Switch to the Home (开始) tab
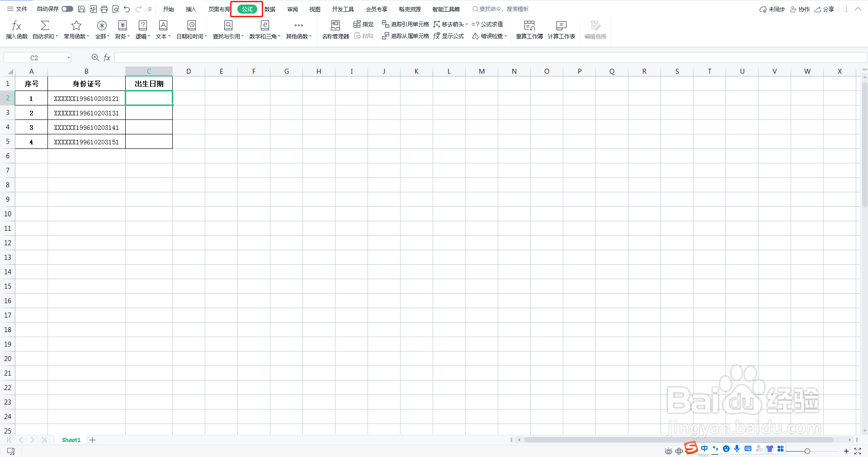Screen dimensions: 868x457 [169, 9]
